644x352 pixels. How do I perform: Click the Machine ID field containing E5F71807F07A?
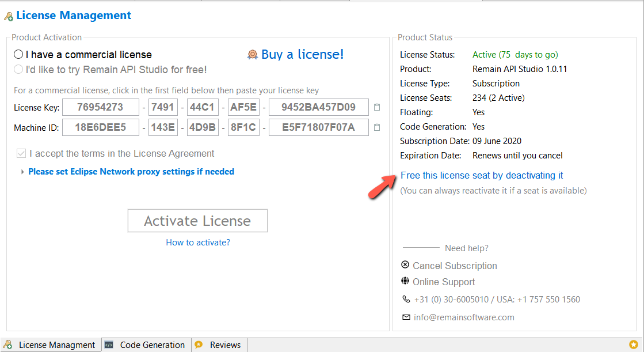(x=319, y=127)
